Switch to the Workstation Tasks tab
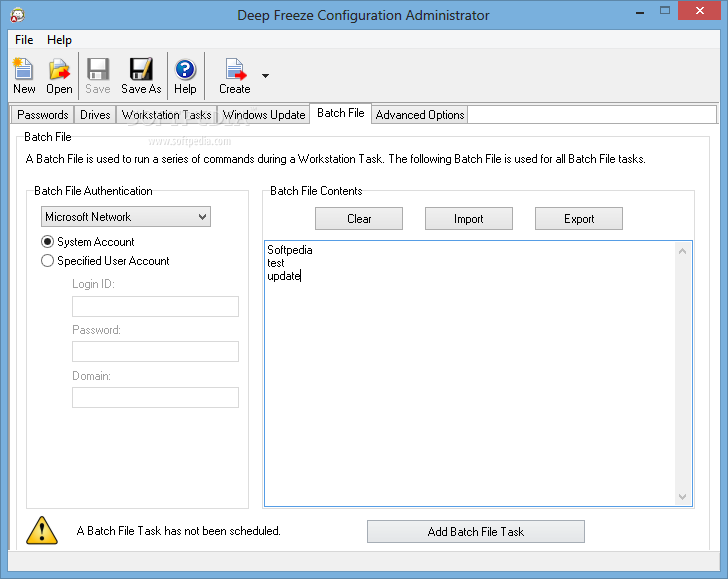 coord(167,115)
